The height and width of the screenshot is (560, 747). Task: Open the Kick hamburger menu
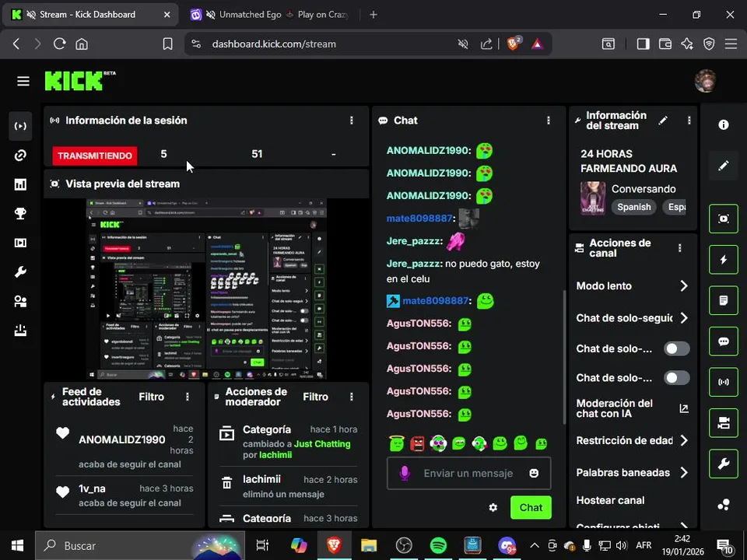[23, 81]
